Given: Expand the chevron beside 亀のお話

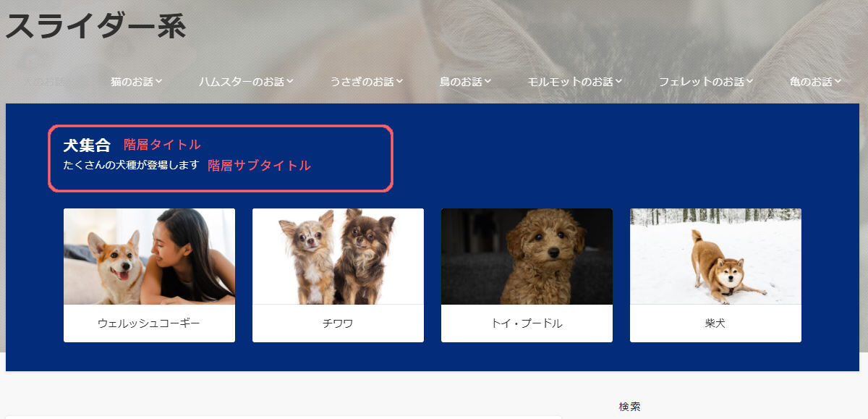Looking at the screenshot, I should [x=838, y=81].
